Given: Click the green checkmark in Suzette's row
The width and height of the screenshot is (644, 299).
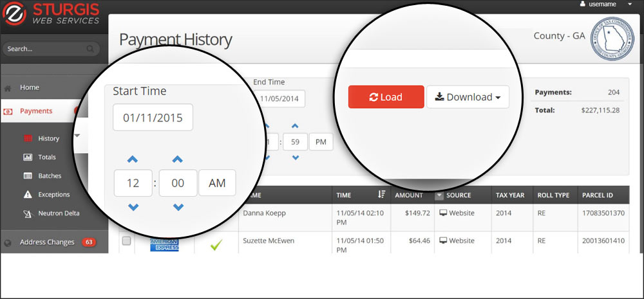Looking at the screenshot, I should pyautogui.click(x=216, y=245).
